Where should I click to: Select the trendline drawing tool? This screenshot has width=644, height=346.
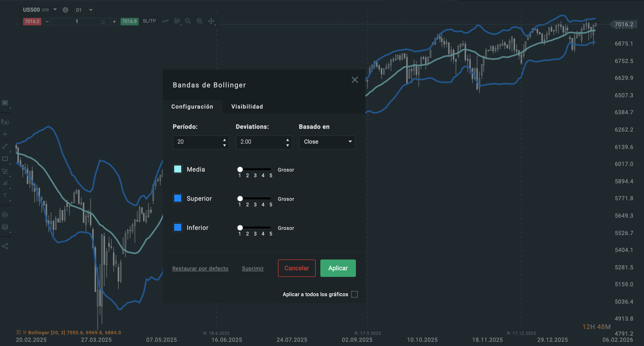5,146
